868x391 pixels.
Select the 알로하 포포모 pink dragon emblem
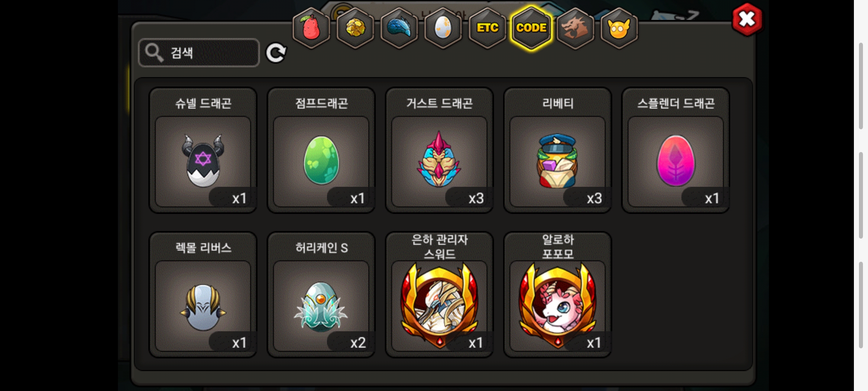558,295
